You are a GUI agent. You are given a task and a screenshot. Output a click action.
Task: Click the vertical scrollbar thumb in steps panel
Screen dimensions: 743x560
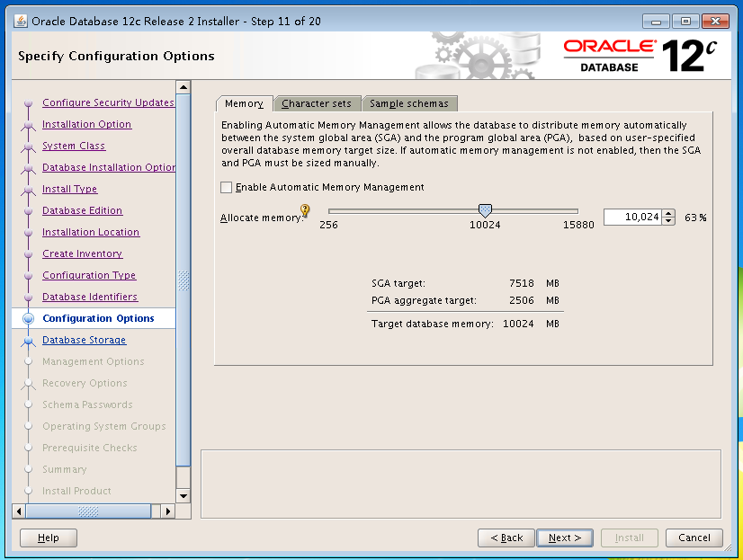pyautogui.click(x=183, y=280)
